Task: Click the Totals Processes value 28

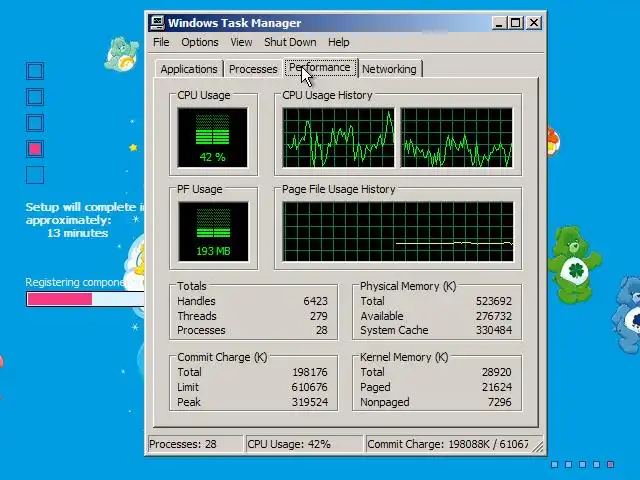Action: 322,330
